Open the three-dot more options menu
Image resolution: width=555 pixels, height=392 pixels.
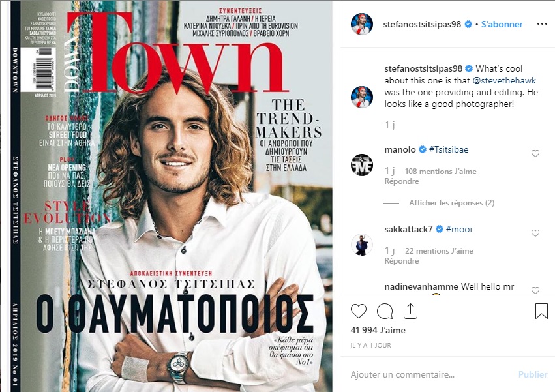pyautogui.click(x=542, y=24)
